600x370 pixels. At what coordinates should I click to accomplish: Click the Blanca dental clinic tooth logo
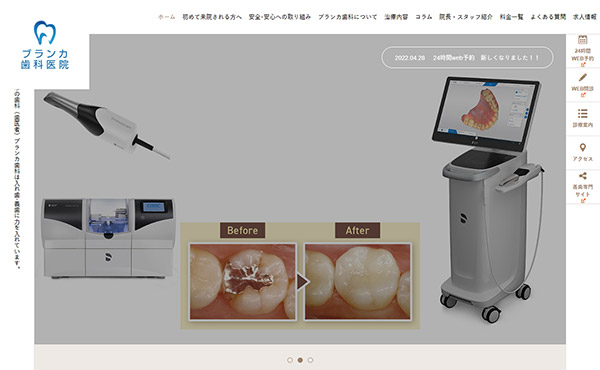(x=45, y=45)
